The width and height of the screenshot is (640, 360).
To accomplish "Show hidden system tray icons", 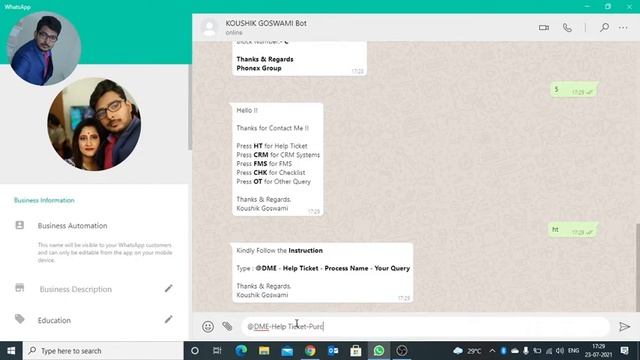I will (x=492, y=351).
